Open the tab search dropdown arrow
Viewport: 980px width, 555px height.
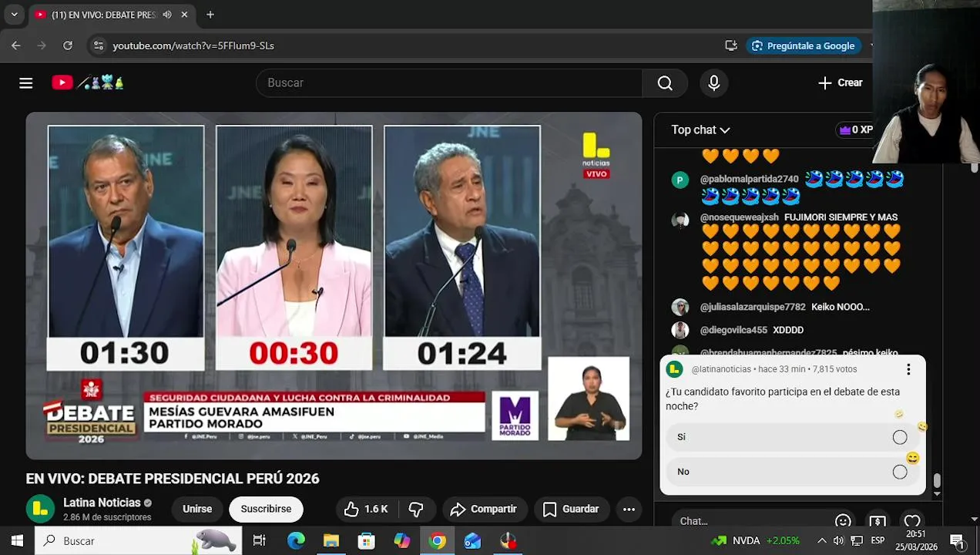pyautogui.click(x=14, y=15)
